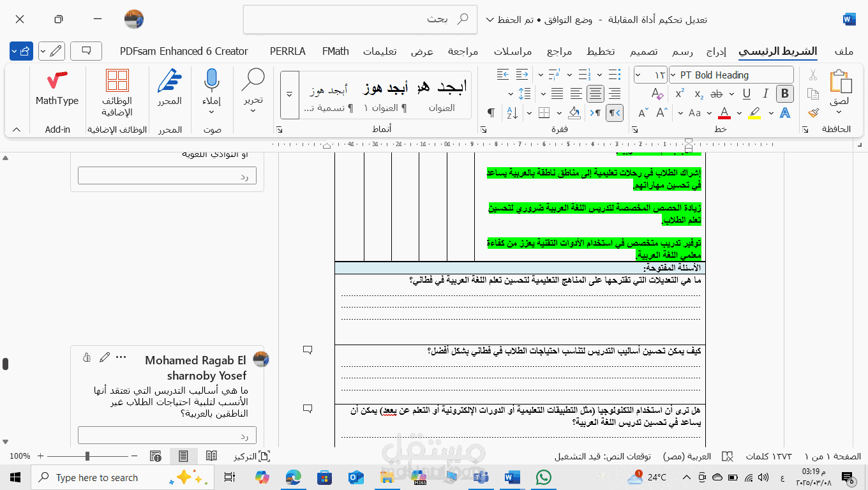
Task: Click the comment balloon beside the second open question
Action: coord(308,350)
